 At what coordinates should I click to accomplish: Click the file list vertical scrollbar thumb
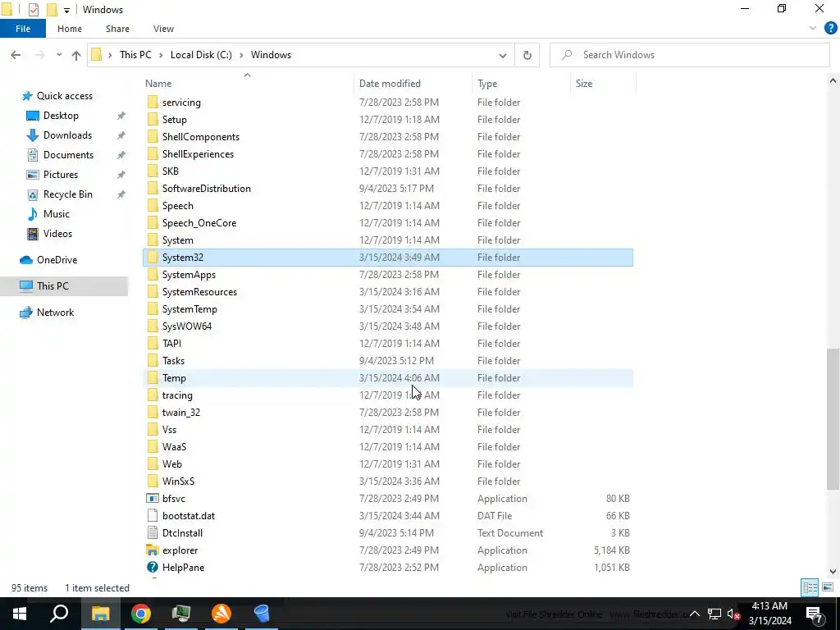833,419
